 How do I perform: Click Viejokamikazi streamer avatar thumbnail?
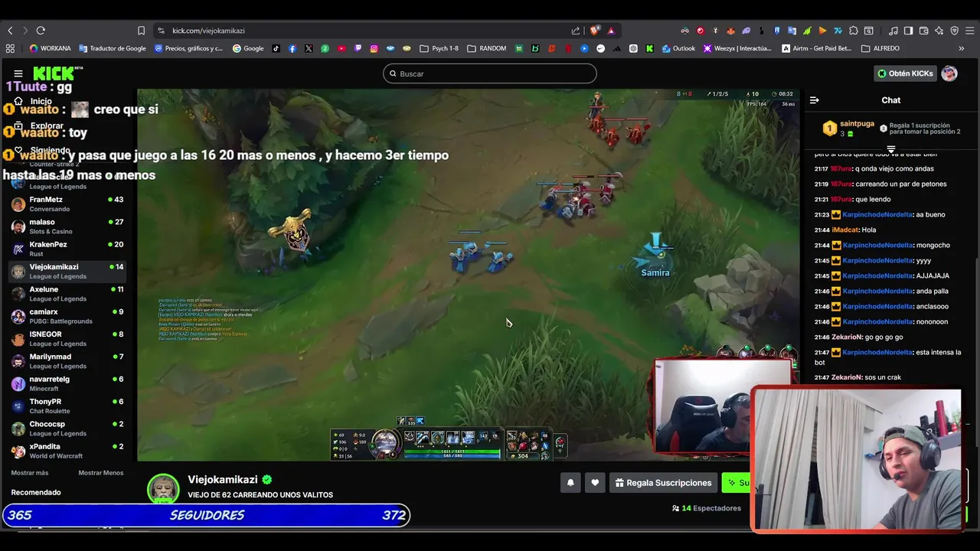(163, 489)
